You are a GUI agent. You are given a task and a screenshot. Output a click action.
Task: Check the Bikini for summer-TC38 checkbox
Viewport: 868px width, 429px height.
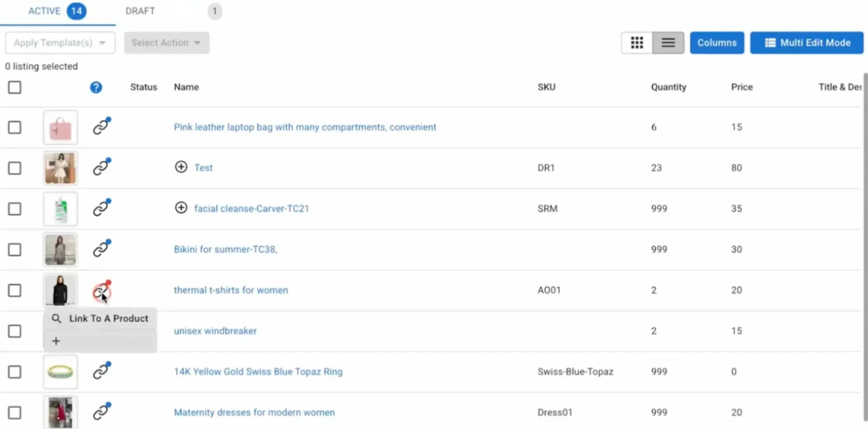coord(15,249)
